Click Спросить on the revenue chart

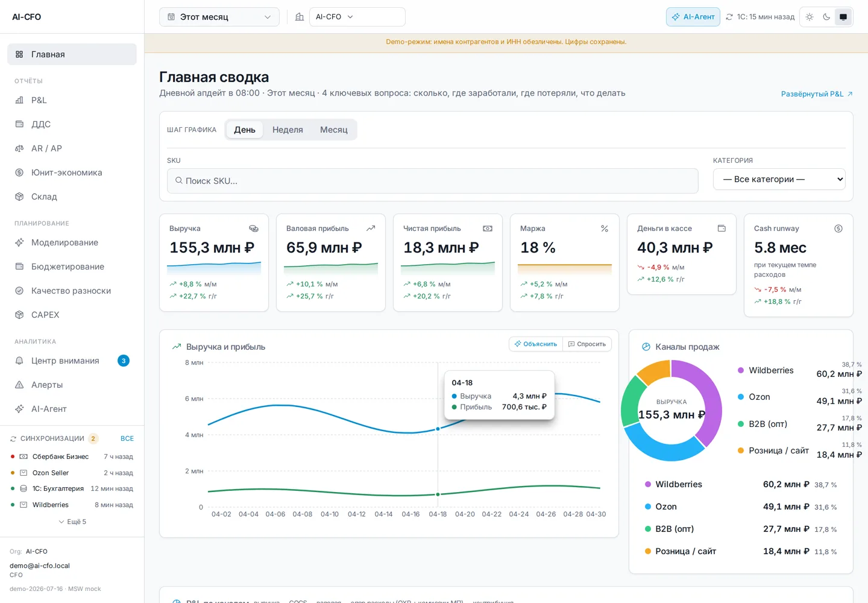pyautogui.click(x=587, y=344)
